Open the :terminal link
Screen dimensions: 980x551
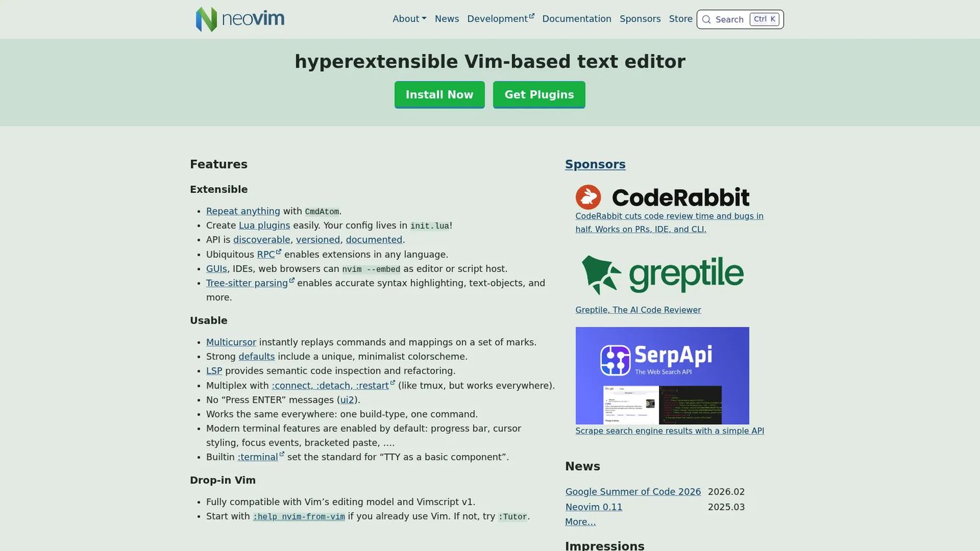pyautogui.click(x=260, y=457)
